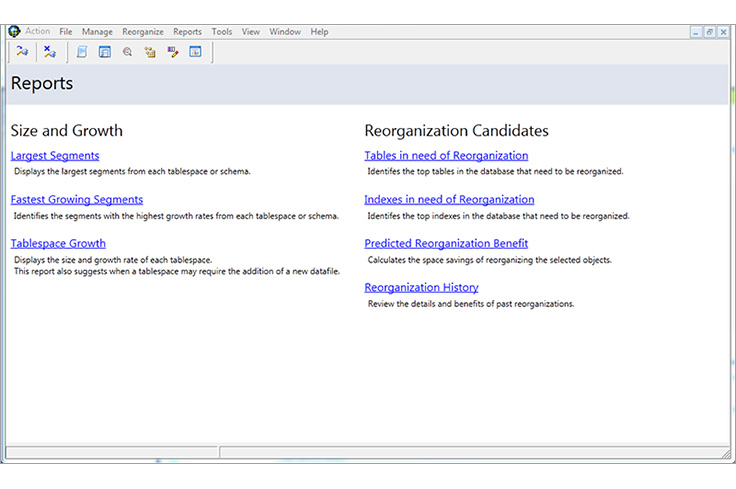Open Tables in need of Reorganization report
The height and width of the screenshot is (489, 736).
point(446,156)
